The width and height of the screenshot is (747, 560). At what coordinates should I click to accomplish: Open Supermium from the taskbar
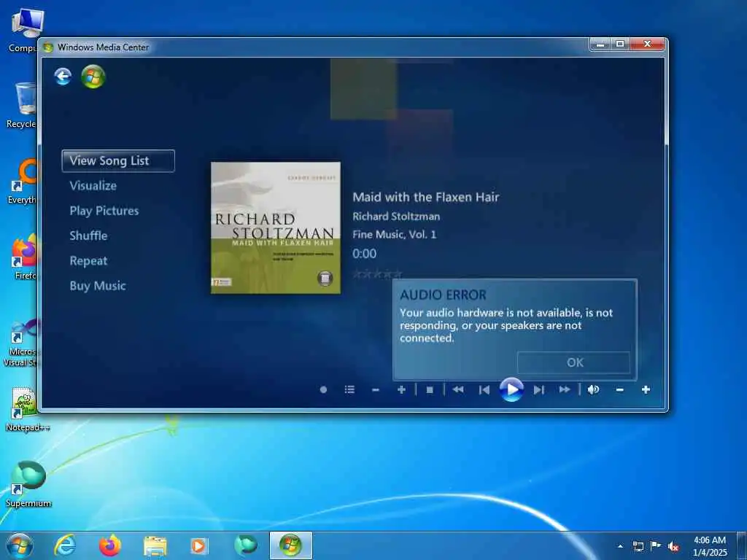tap(246, 545)
